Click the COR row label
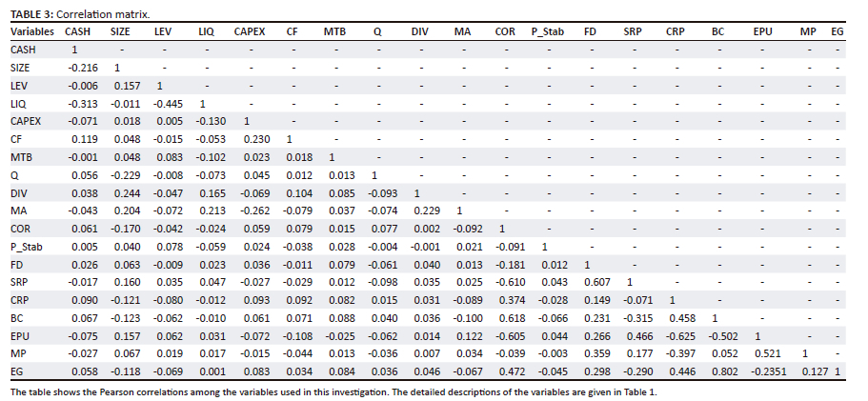 coord(21,231)
